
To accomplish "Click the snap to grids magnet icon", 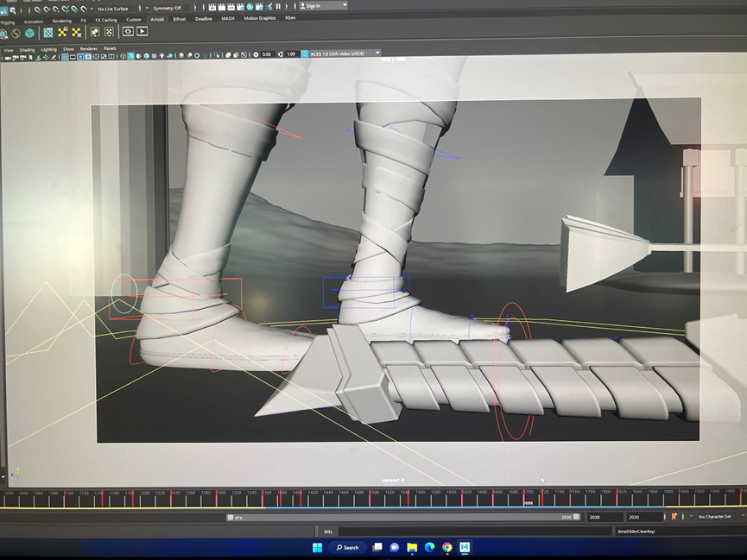I will point(37,9).
